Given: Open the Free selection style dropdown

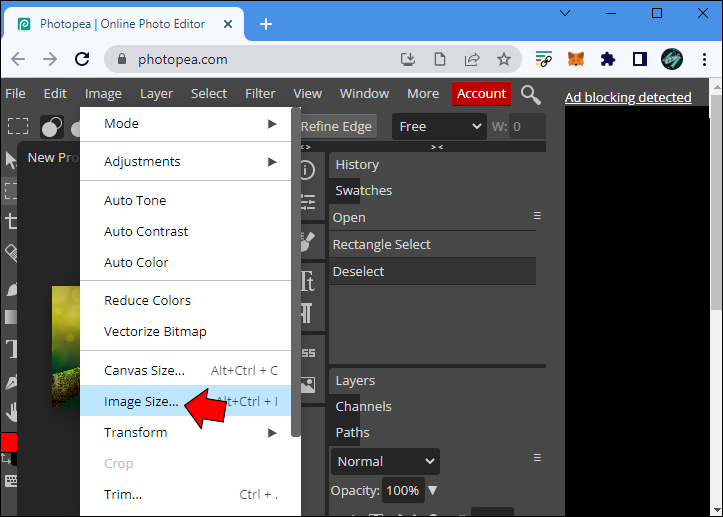Looking at the screenshot, I should (x=439, y=127).
